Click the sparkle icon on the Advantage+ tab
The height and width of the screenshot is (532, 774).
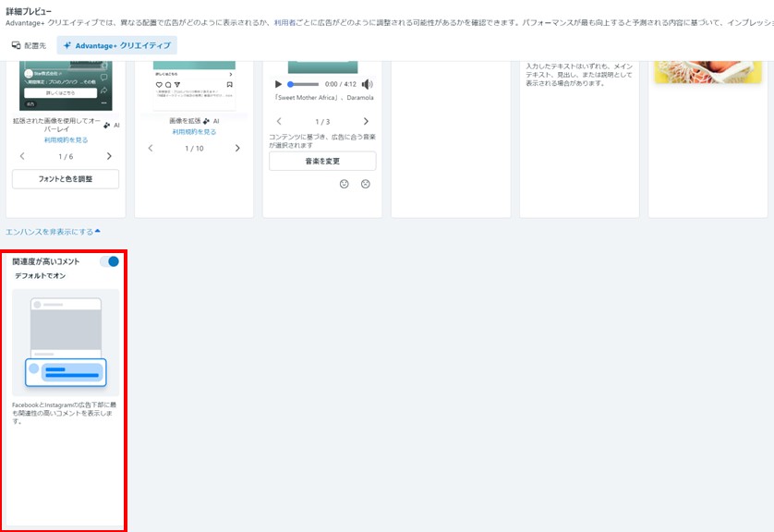[x=67, y=45]
